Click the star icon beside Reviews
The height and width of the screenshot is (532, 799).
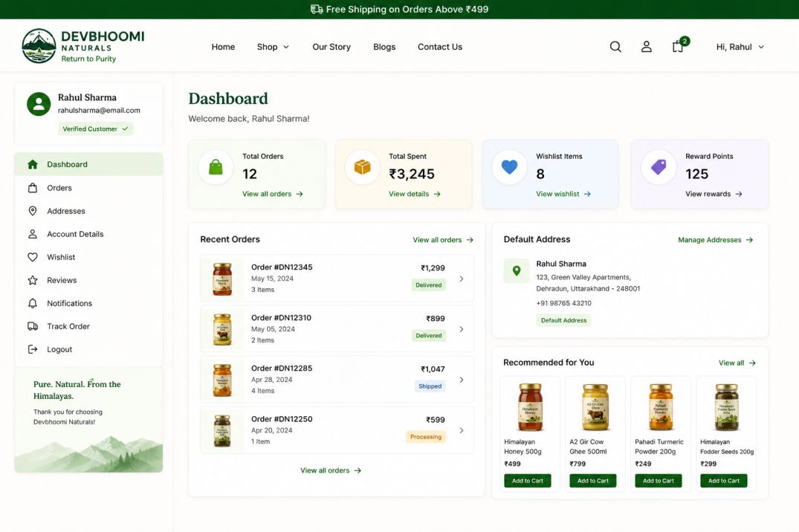coord(33,280)
